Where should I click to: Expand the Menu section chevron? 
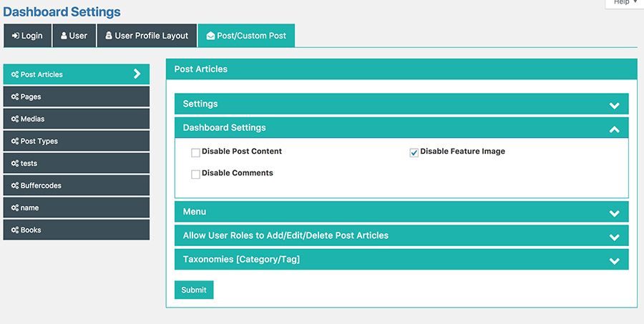615,213
